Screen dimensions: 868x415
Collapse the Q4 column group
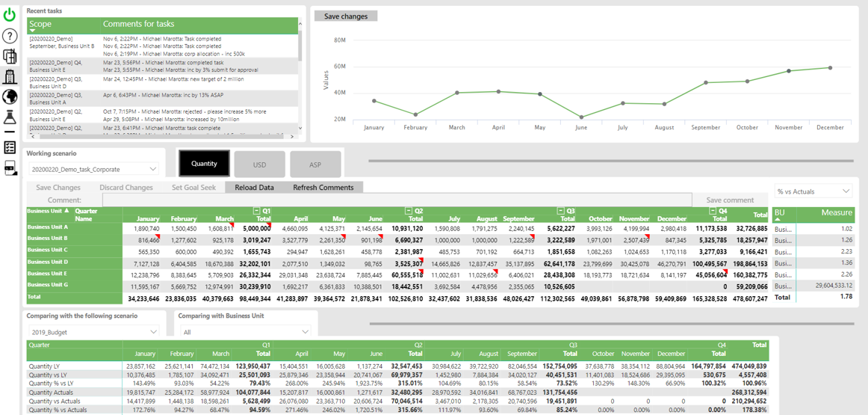click(712, 211)
